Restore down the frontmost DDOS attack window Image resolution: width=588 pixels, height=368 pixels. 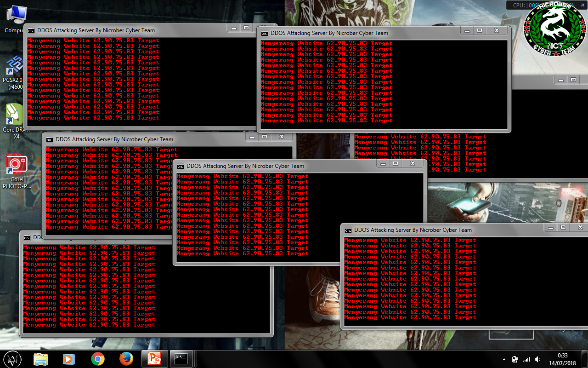coord(563,227)
